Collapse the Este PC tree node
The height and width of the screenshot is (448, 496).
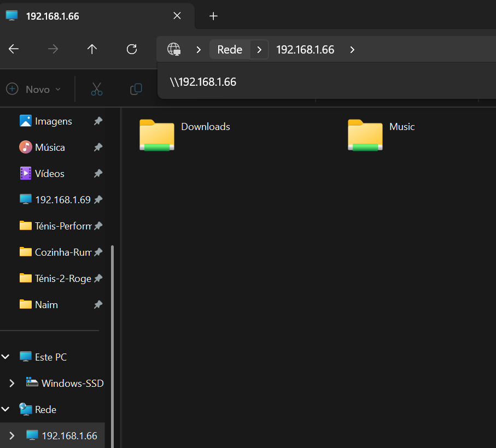pos(6,357)
